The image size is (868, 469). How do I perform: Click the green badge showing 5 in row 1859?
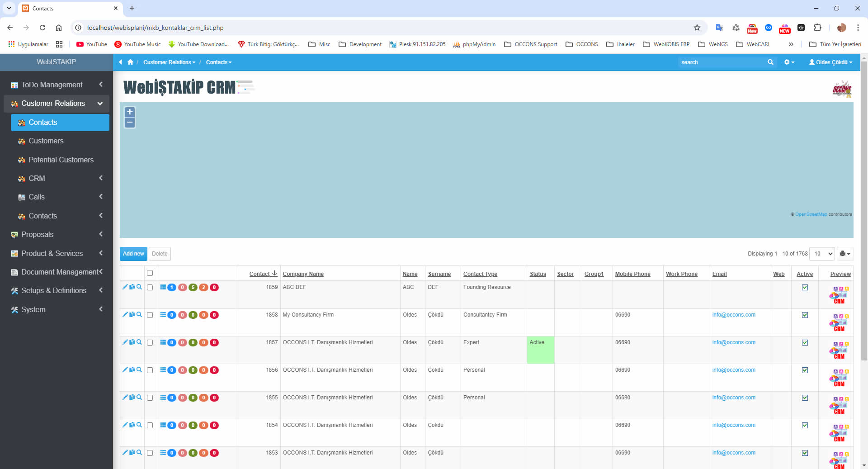point(193,287)
